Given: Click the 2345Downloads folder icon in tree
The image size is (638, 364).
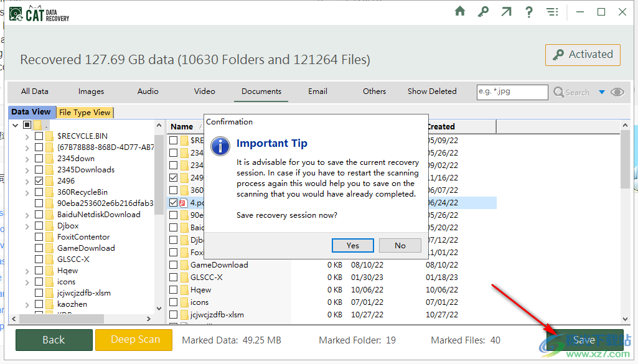Looking at the screenshot, I should [x=50, y=170].
